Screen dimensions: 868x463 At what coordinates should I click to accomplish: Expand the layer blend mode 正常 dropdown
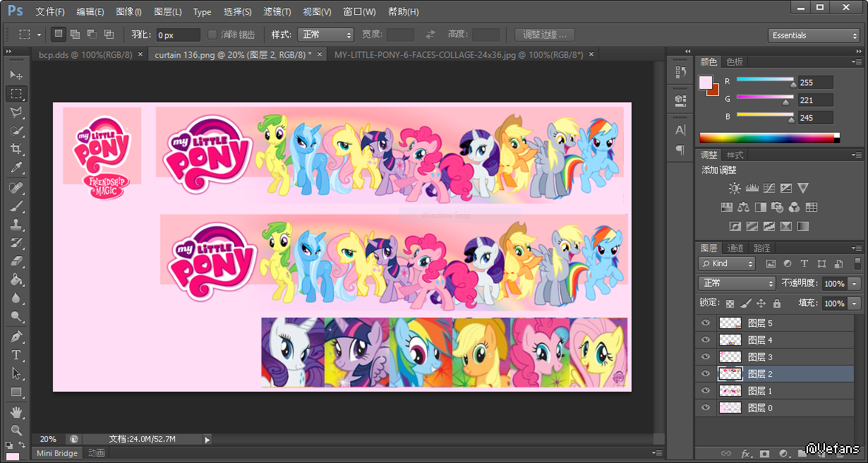737,283
